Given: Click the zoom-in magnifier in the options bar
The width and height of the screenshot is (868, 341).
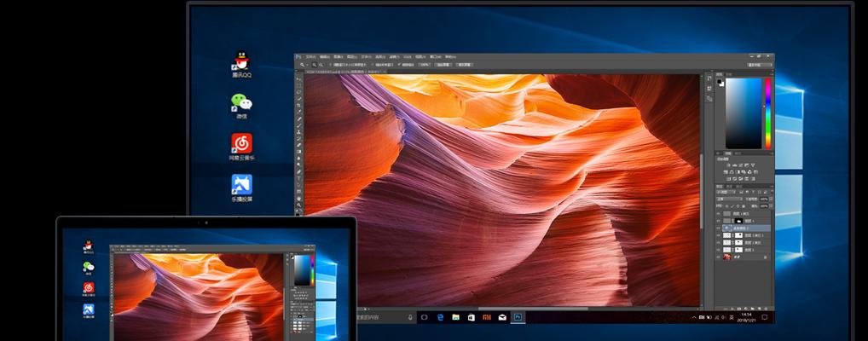Looking at the screenshot, I should 314,65.
